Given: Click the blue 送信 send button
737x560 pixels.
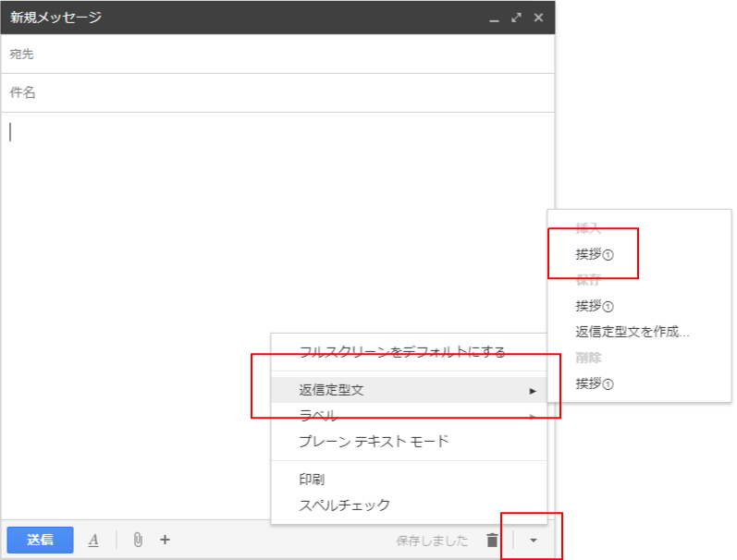Looking at the screenshot, I should tap(40, 540).
